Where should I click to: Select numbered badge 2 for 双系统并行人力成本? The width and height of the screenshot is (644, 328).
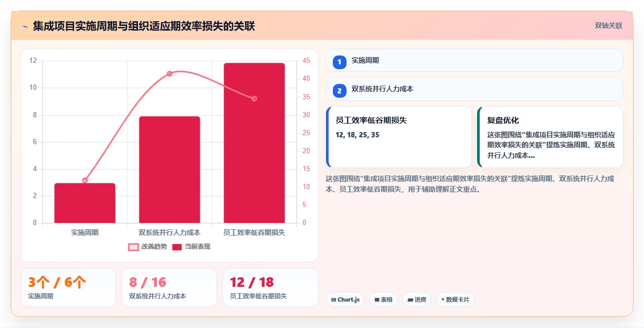click(x=340, y=91)
